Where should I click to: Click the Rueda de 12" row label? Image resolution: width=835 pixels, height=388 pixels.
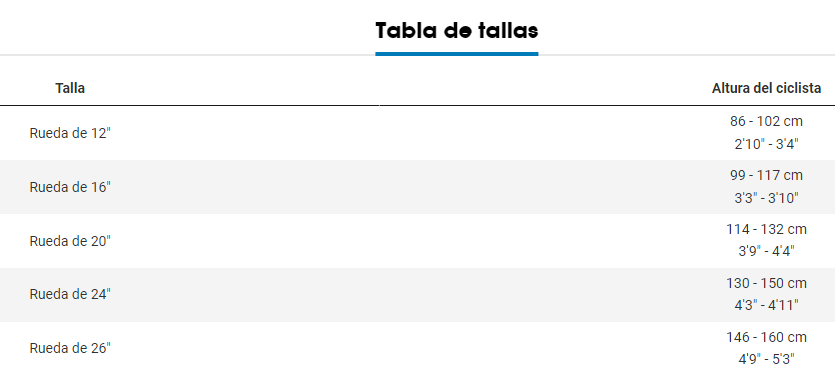tap(70, 133)
